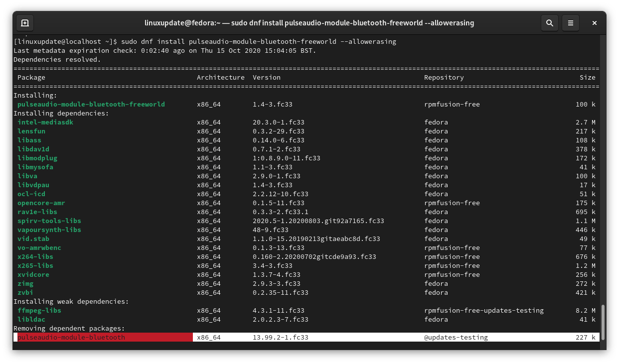619x364 pixels.
Task: Open a new terminal tab
Action: 25,23
